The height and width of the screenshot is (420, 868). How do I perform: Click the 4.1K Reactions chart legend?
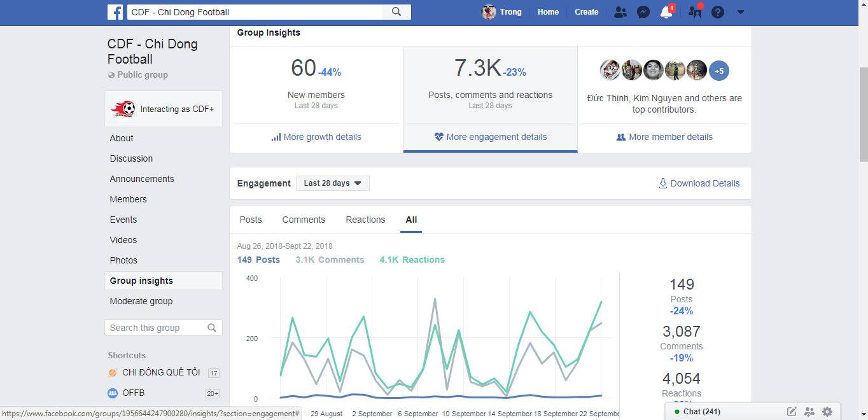coord(412,260)
